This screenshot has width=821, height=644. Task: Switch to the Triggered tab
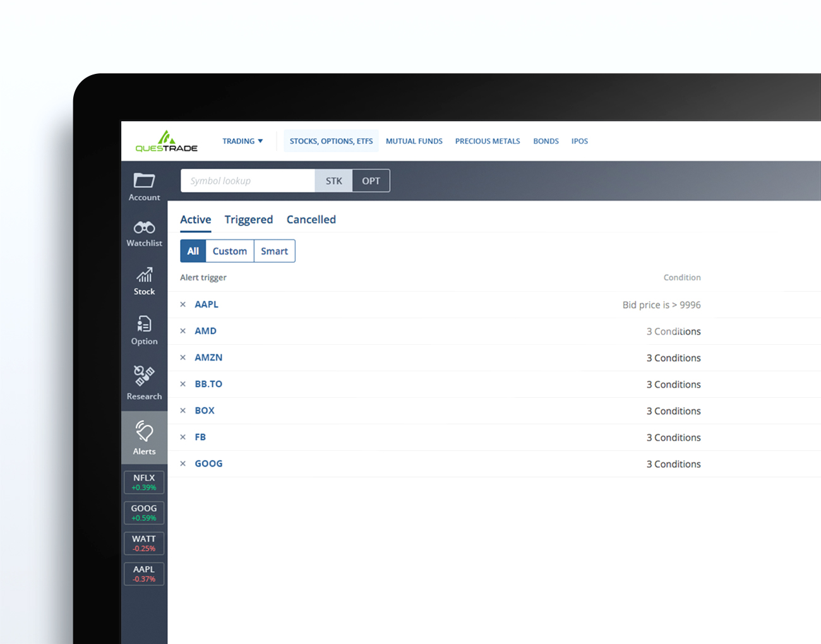point(249,219)
